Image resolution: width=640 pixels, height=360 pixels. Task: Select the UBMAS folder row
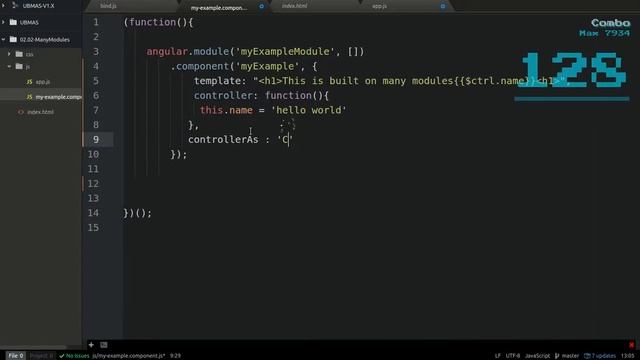click(41, 22)
